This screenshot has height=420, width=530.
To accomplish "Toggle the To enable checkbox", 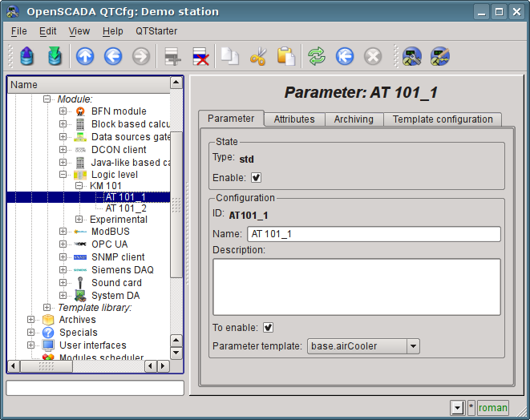I will click(269, 327).
